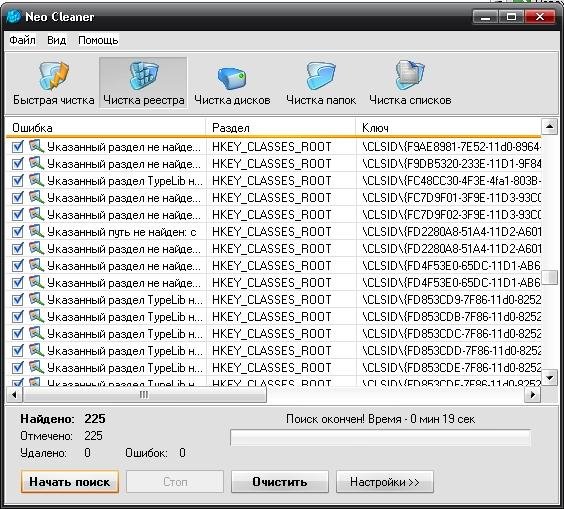Click the 'Указанный раздел TypeLib' text in FD853CD9 row
This screenshot has width=564, height=509.
point(125,300)
